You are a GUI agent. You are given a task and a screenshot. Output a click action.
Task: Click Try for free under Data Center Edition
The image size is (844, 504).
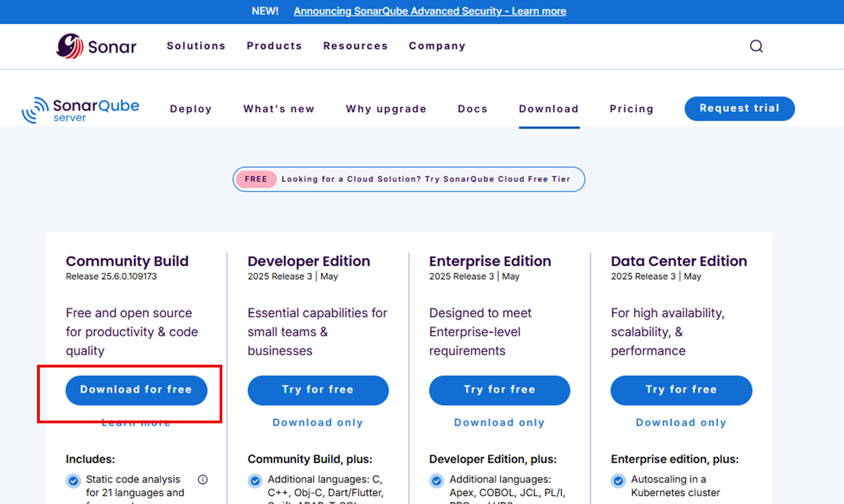click(x=681, y=390)
